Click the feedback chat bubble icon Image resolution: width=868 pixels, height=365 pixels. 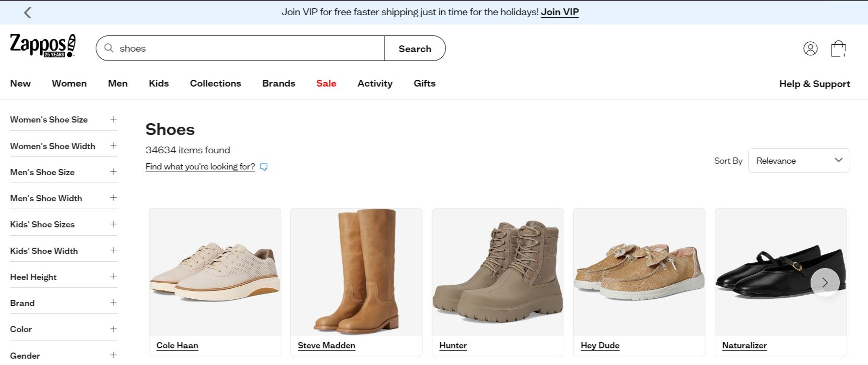click(264, 167)
